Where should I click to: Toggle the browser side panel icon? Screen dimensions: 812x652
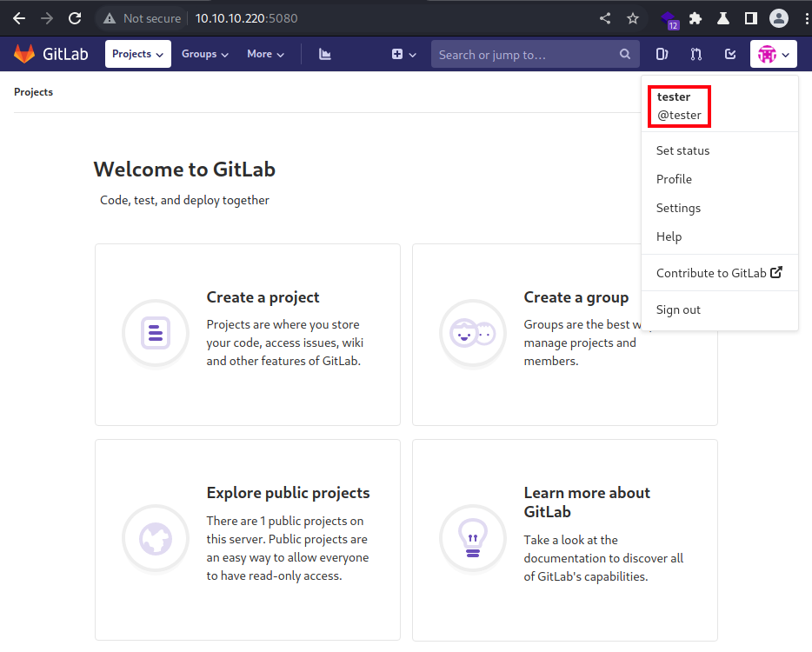pos(750,18)
